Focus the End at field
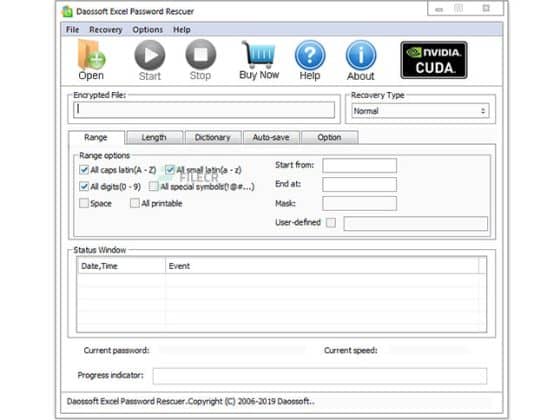This screenshot has height=420, width=560. [359, 184]
